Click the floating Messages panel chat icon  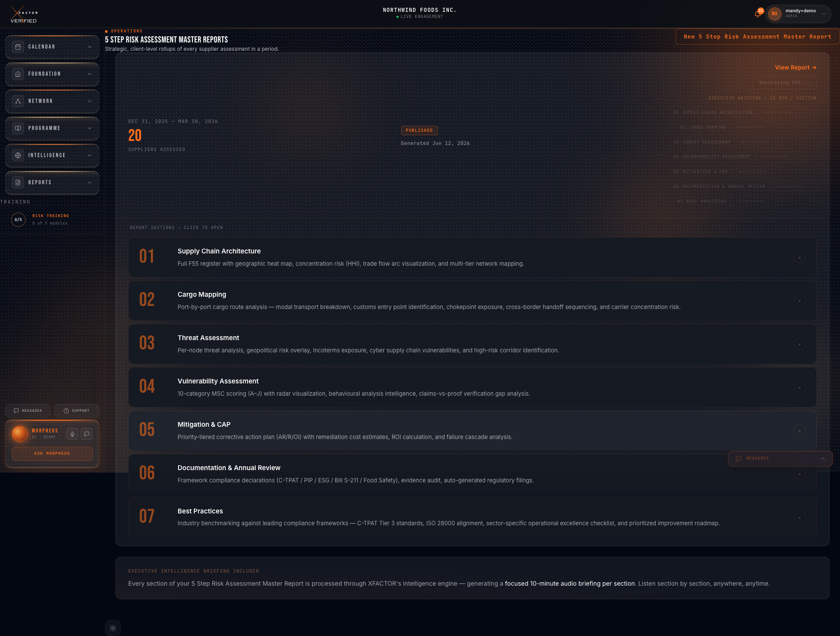pos(738,459)
